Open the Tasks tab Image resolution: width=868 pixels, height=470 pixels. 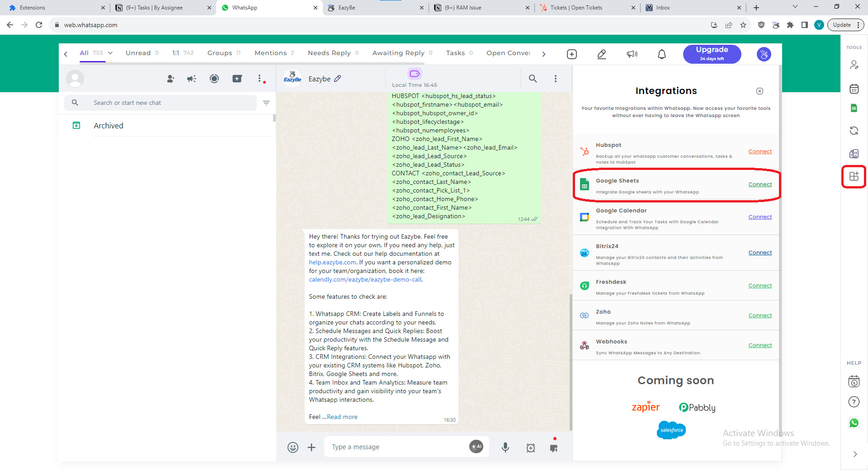point(459,53)
